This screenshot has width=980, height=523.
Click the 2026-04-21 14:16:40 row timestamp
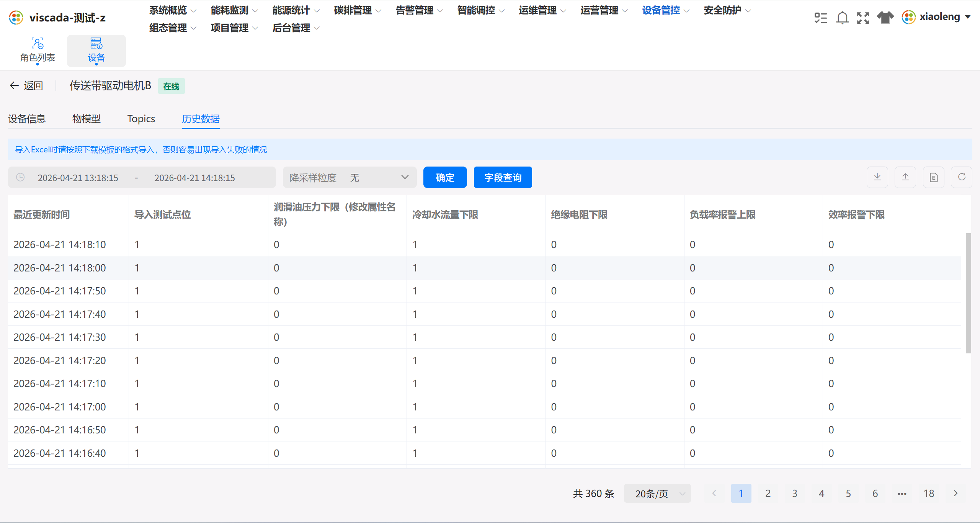[x=60, y=453]
